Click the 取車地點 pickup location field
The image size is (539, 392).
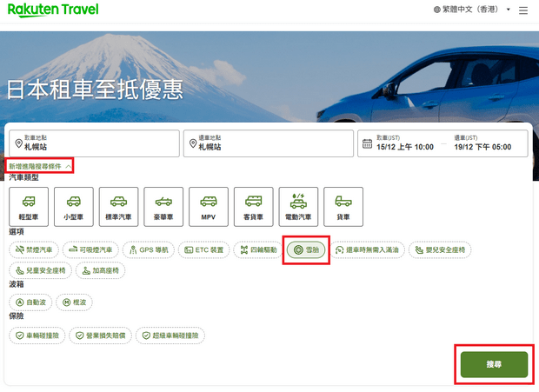click(94, 143)
